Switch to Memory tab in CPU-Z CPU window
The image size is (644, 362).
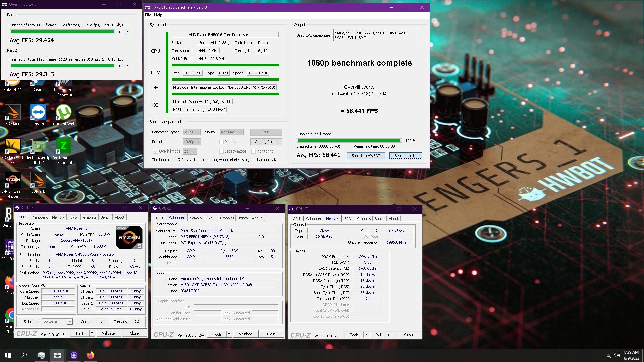coord(58,217)
